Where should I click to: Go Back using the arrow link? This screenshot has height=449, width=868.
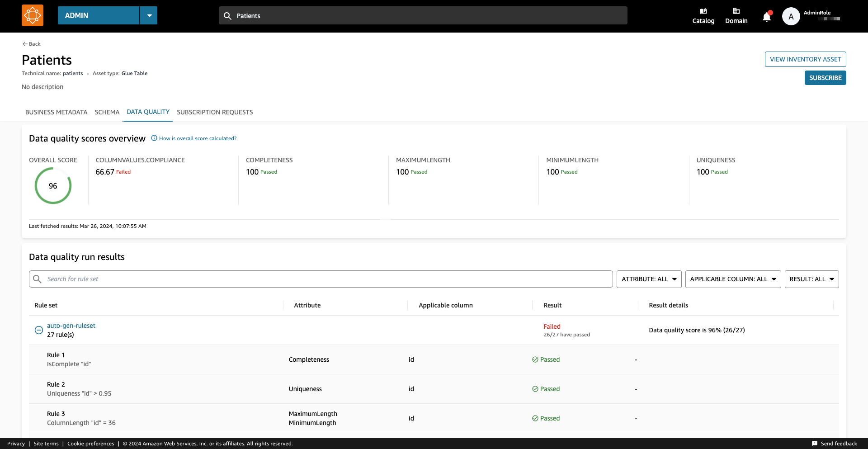[x=32, y=44]
